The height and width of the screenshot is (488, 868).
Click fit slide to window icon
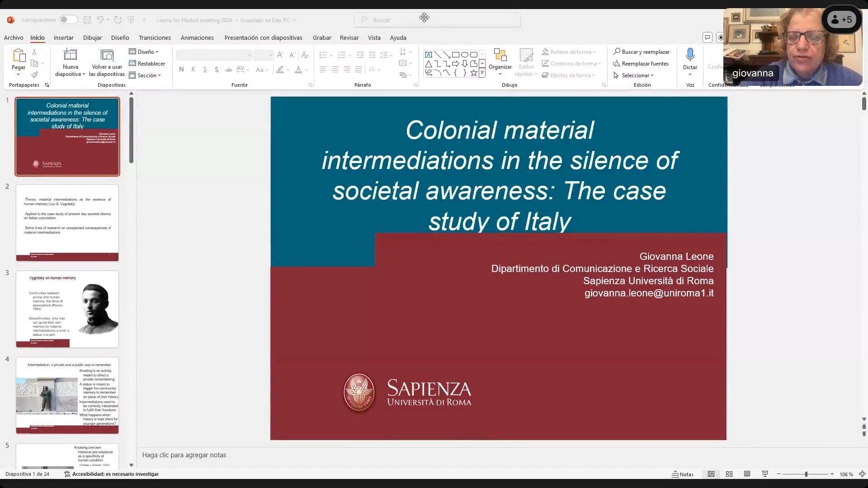(x=862, y=474)
